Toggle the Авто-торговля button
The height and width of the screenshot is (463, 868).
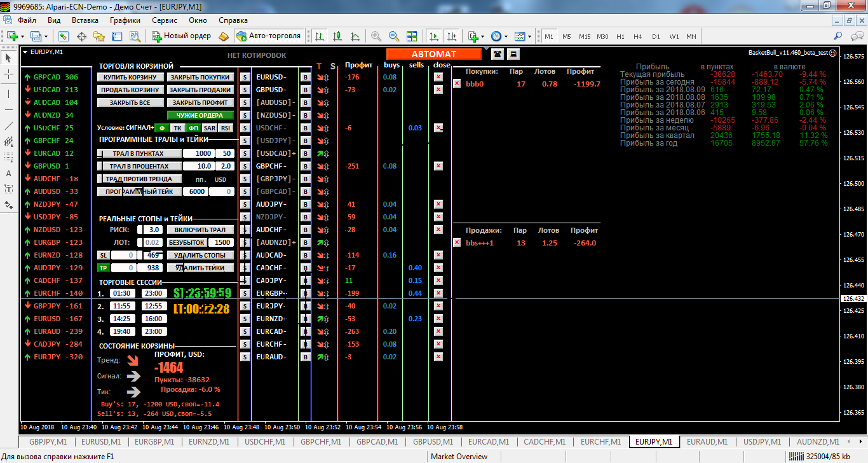click(x=268, y=36)
